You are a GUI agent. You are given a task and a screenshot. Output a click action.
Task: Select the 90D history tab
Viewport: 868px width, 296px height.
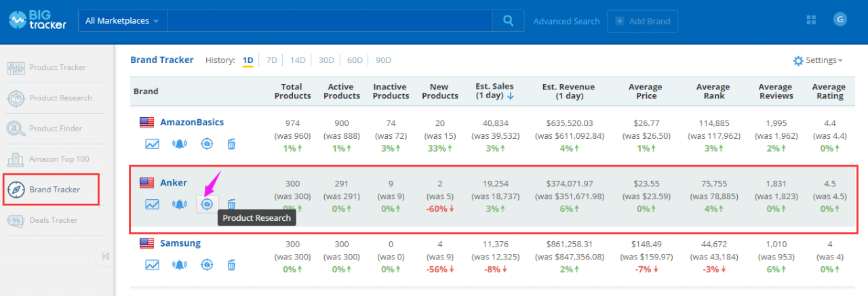pos(383,60)
